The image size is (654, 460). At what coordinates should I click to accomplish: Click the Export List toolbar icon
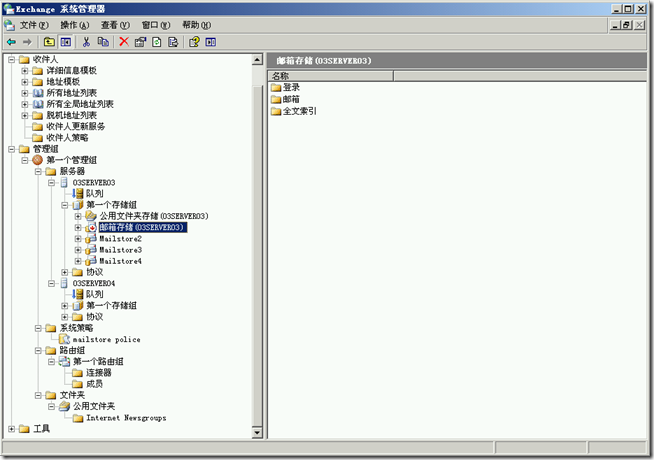click(x=173, y=42)
